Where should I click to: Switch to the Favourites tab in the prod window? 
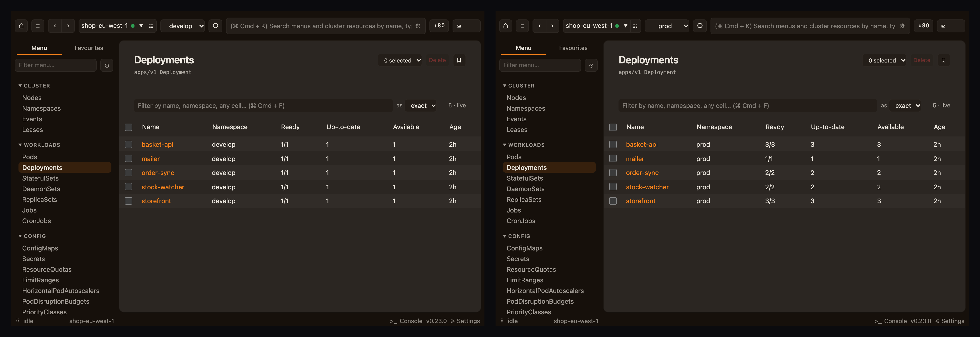[573, 48]
